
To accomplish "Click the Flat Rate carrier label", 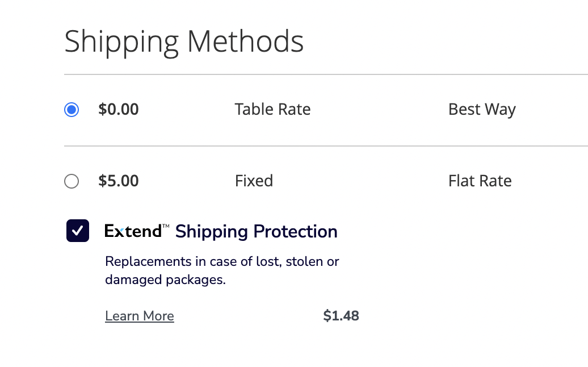I will [480, 181].
